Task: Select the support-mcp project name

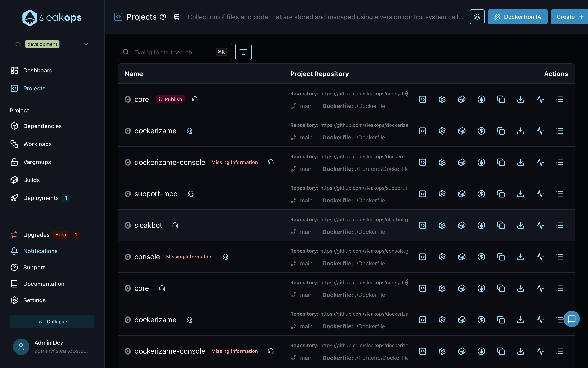Action: pyautogui.click(x=156, y=194)
